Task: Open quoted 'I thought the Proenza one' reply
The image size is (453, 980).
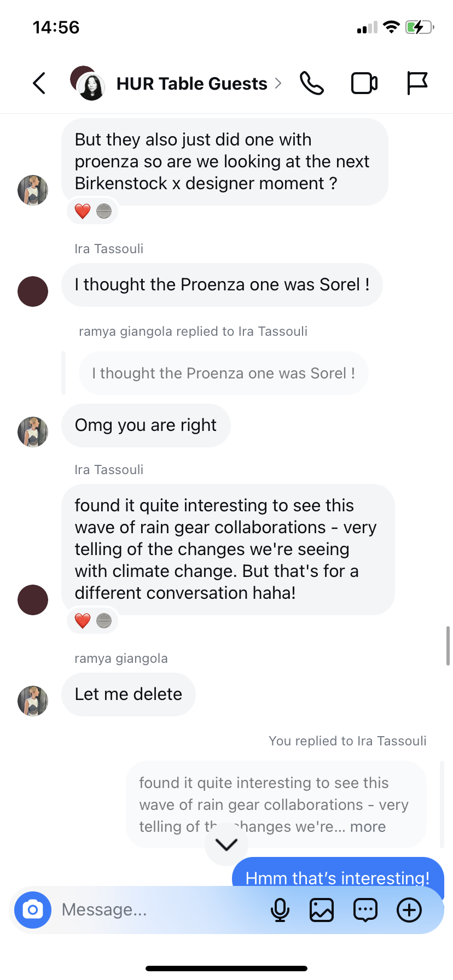Action: pos(224,373)
